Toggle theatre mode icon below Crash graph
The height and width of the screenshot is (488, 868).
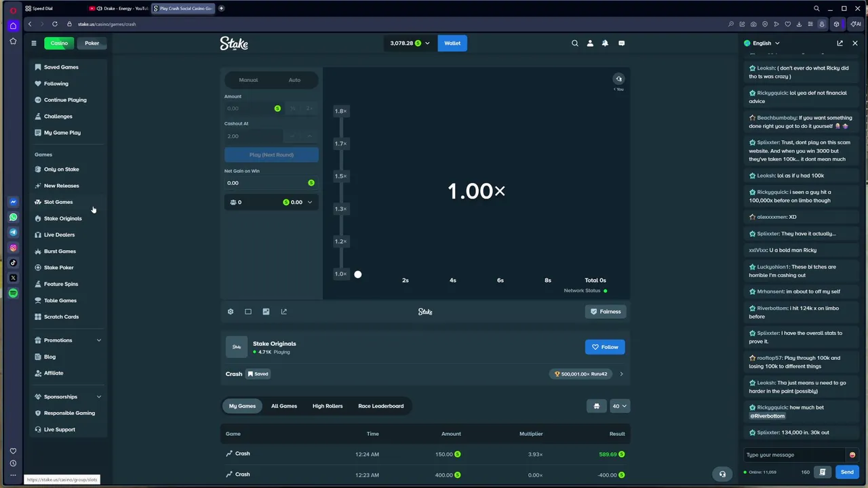click(248, 312)
